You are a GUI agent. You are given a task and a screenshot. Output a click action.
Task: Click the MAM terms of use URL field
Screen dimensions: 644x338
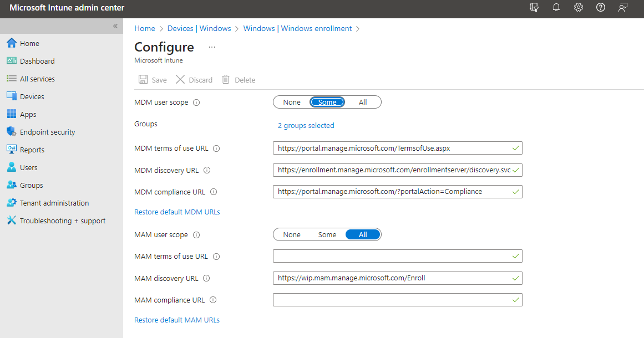click(x=397, y=256)
